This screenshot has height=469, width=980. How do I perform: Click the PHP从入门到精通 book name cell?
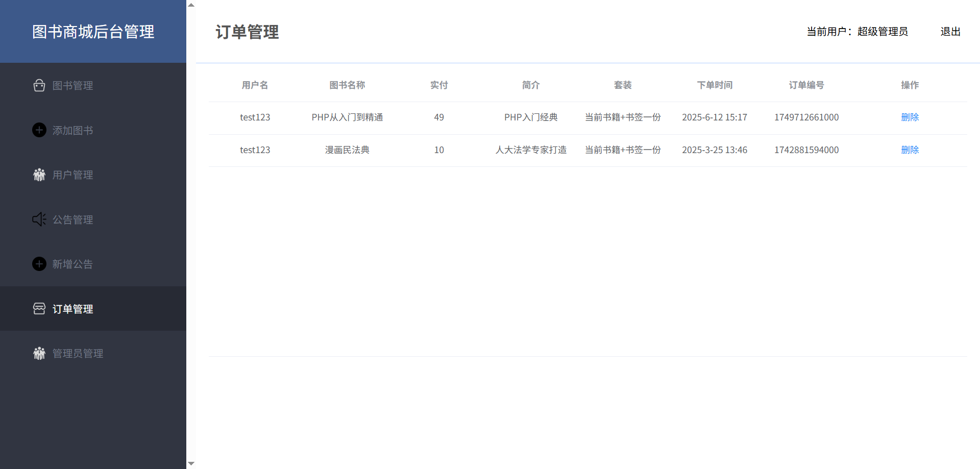pyautogui.click(x=347, y=117)
